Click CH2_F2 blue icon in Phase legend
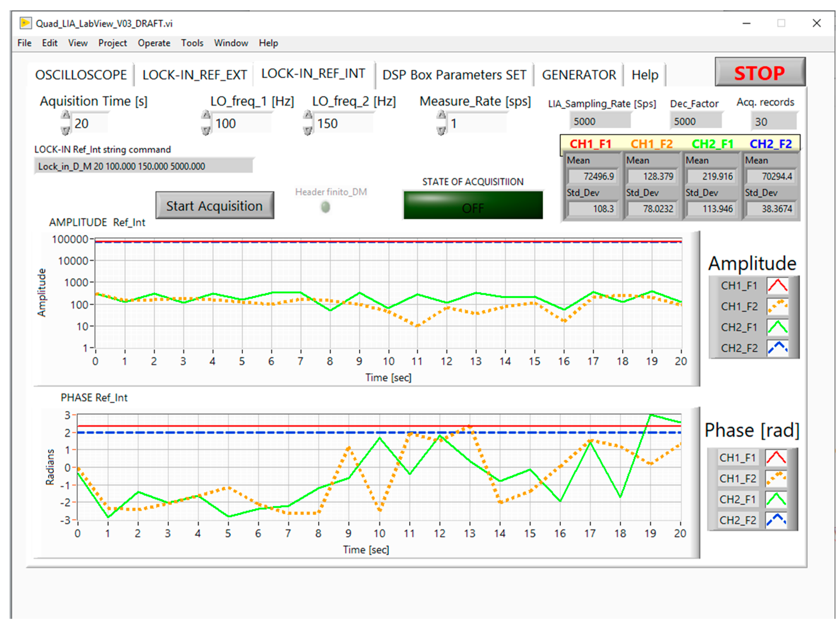This screenshot has height=628, width=840. pyautogui.click(x=776, y=520)
